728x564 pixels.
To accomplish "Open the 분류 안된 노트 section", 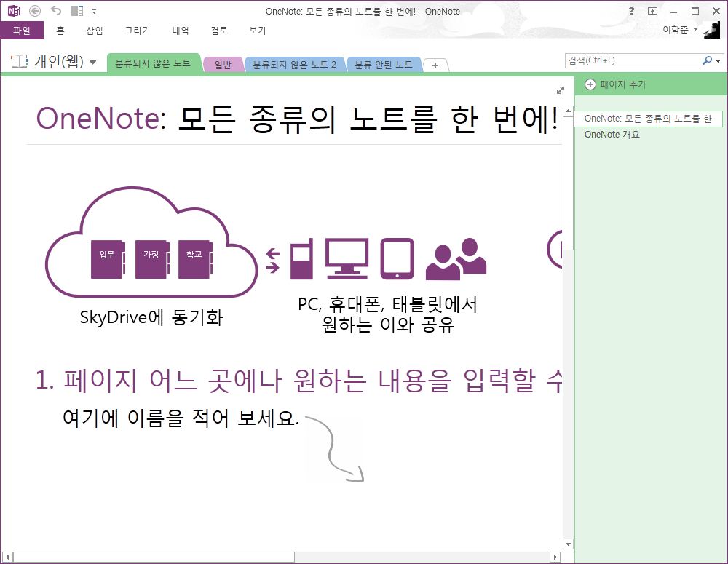I will (x=384, y=65).
